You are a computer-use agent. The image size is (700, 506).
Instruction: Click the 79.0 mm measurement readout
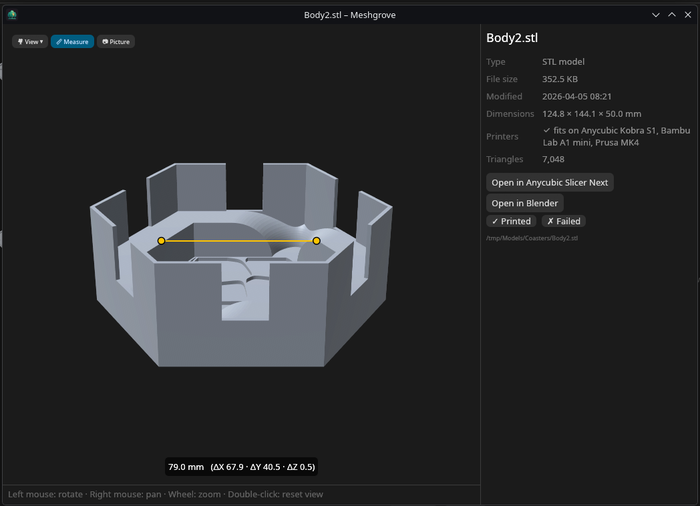(242, 467)
